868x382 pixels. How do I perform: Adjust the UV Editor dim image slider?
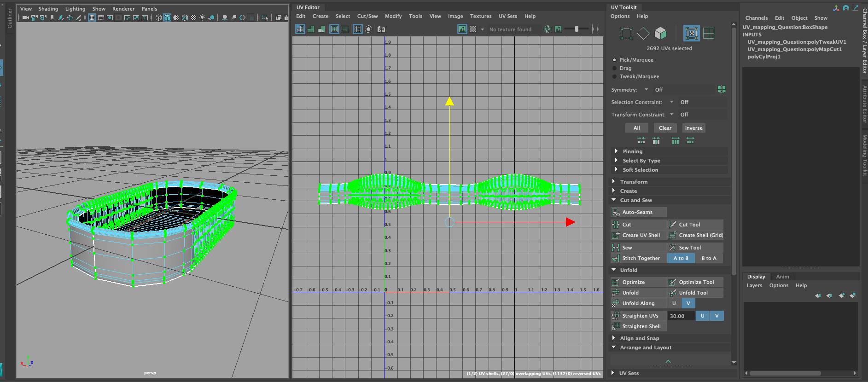tap(576, 29)
